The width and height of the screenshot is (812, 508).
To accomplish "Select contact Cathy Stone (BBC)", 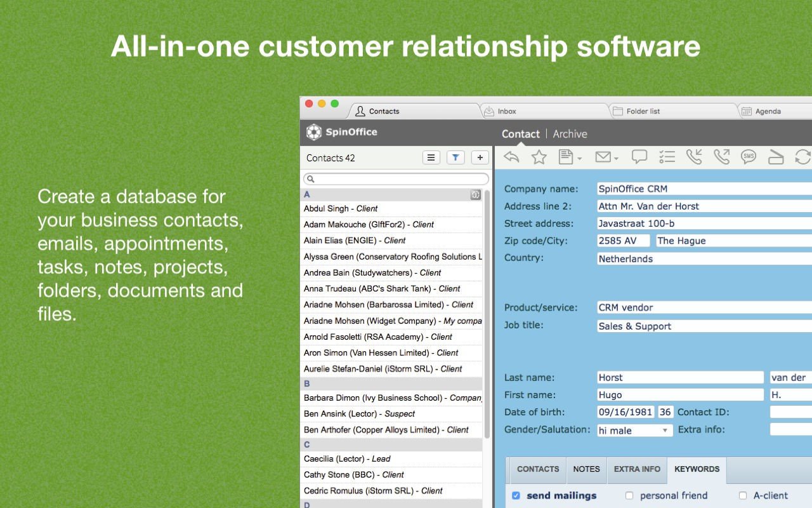I will point(391,474).
